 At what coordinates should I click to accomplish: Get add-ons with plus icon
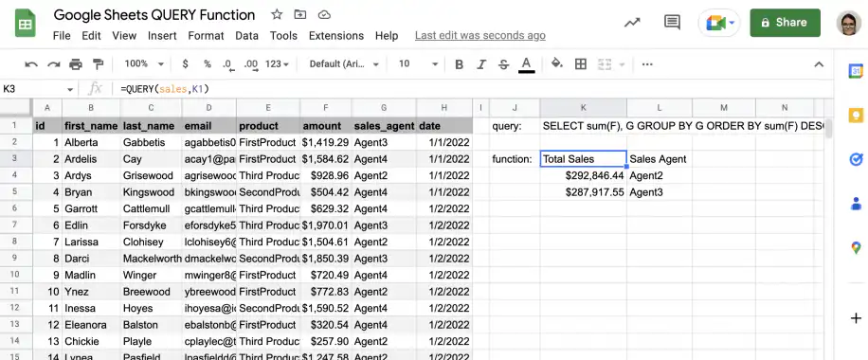(856, 318)
